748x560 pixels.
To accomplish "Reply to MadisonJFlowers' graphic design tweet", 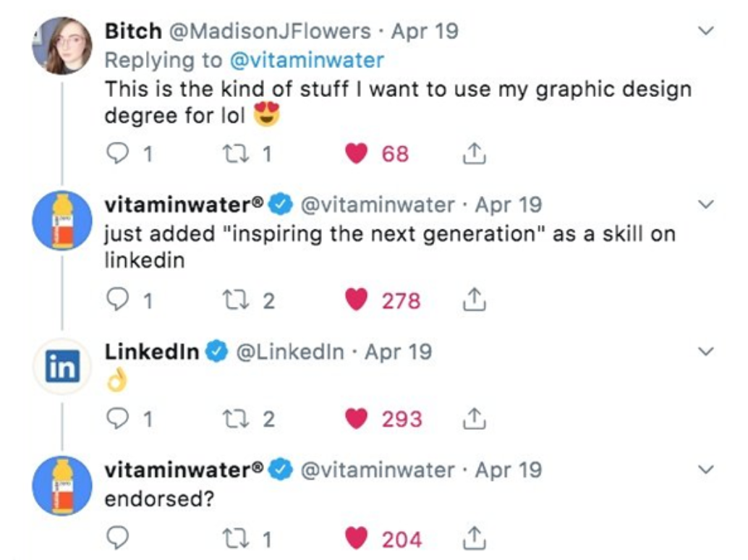I will point(119,154).
